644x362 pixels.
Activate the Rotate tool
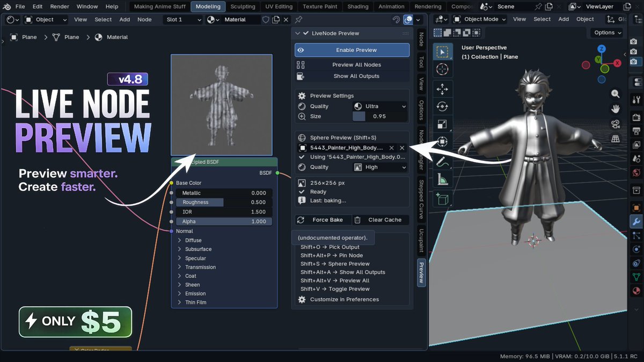pyautogui.click(x=442, y=107)
